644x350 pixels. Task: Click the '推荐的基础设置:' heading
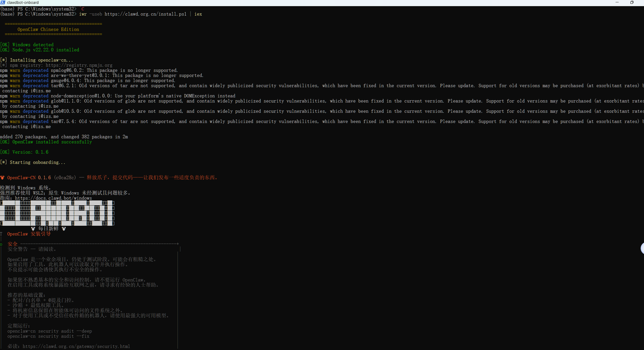[27, 295]
